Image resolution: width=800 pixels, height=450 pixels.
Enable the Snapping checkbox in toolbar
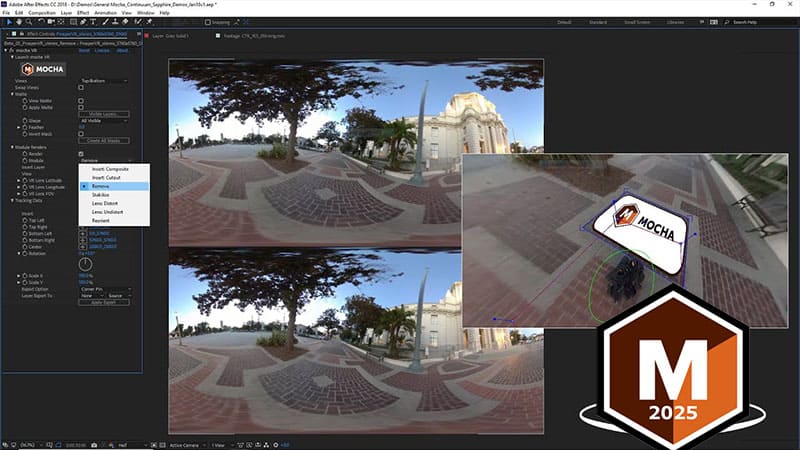[208, 22]
